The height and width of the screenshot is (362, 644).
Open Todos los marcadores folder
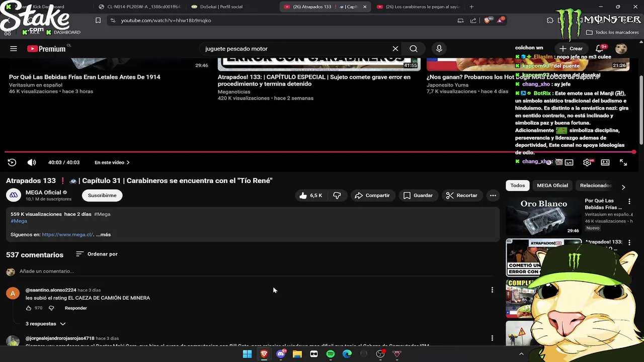[612, 33]
